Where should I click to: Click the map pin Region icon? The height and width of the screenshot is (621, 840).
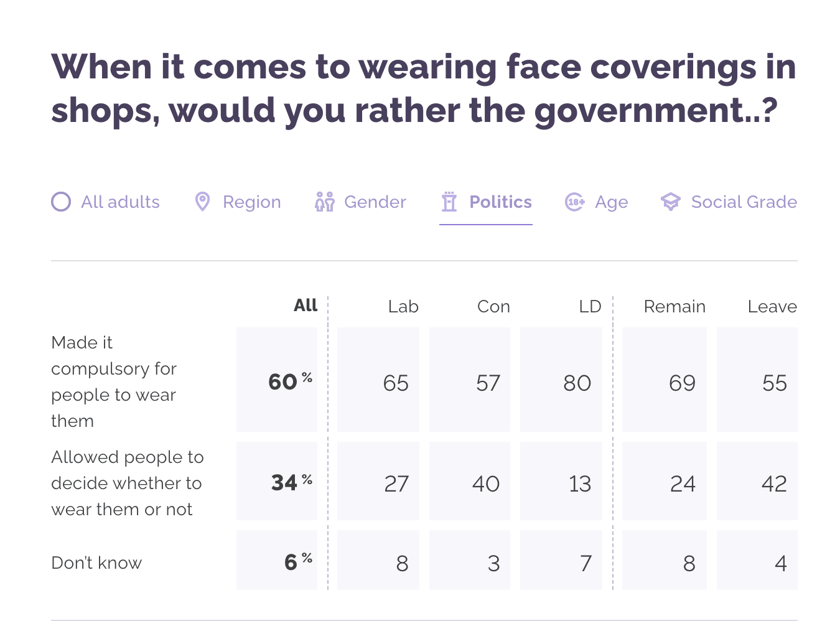202,202
